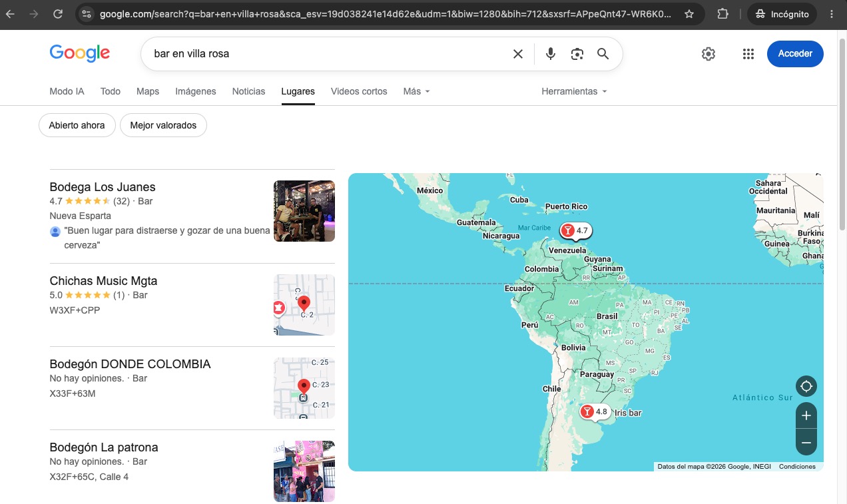Switch to the Modo IA tab
The image size is (847, 504).
pos(67,91)
